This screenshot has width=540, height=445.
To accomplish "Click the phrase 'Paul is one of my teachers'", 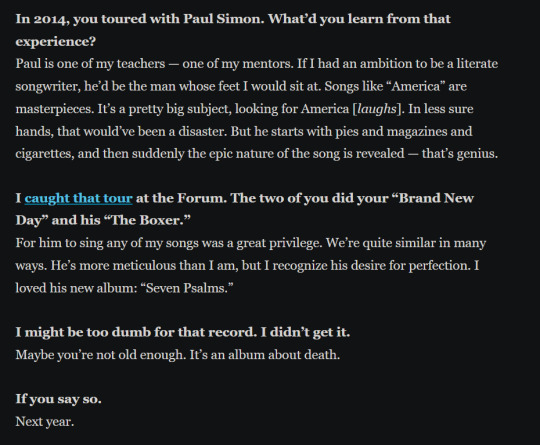I will click(x=90, y=64).
